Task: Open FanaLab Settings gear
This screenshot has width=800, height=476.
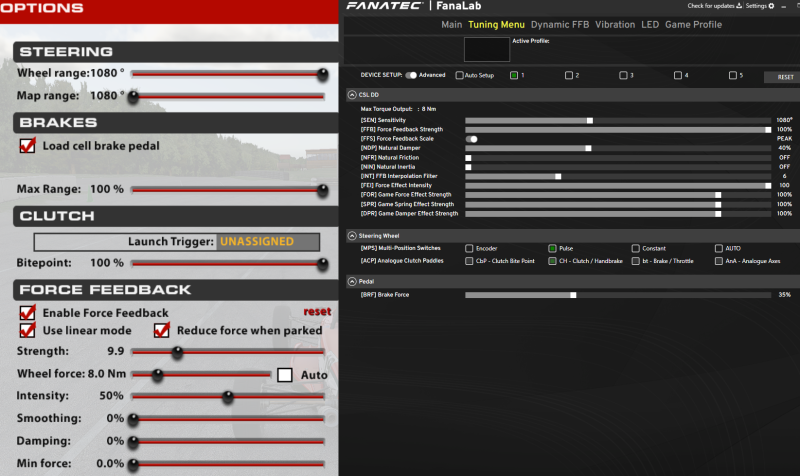Action: [760, 6]
